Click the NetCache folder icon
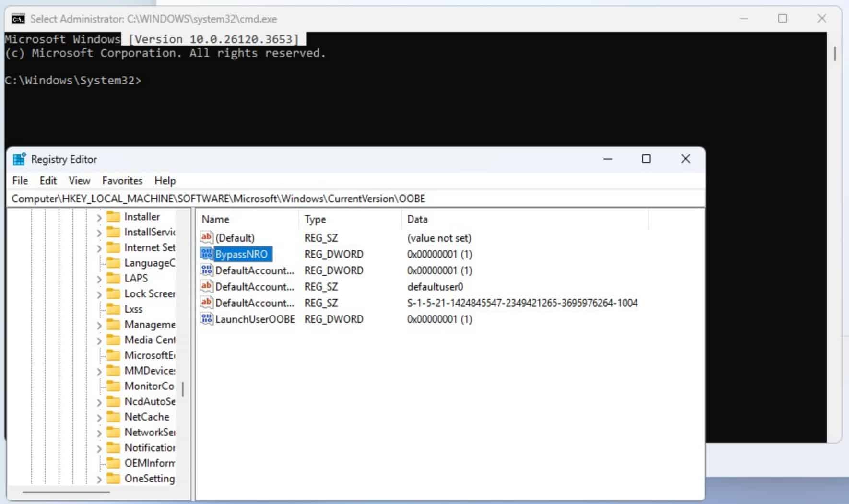The width and height of the screenshot is (849, 504). pyautogui.click(x=113, y=417)
